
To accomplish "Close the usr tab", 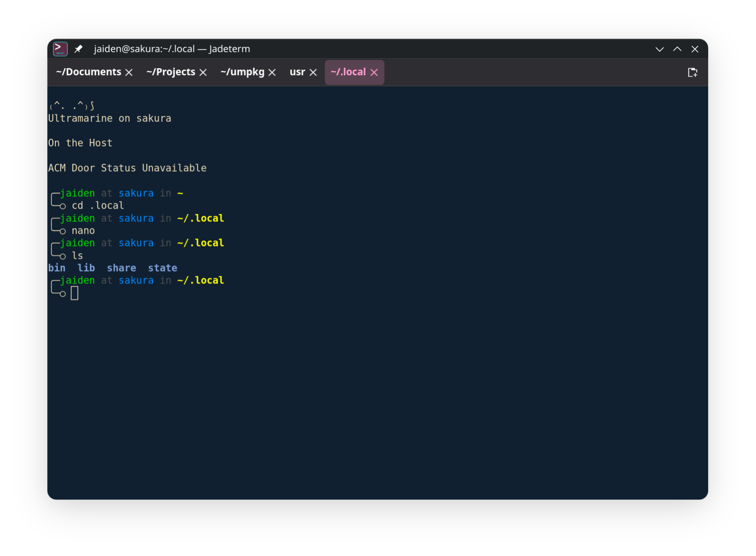I will [x=313, y=72].
